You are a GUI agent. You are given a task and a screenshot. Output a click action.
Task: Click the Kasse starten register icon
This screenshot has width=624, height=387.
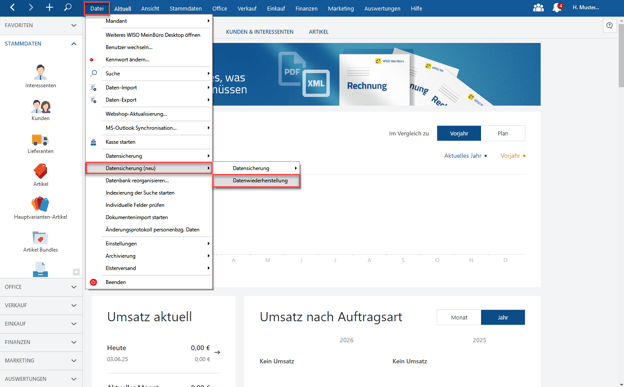[94, 142]
